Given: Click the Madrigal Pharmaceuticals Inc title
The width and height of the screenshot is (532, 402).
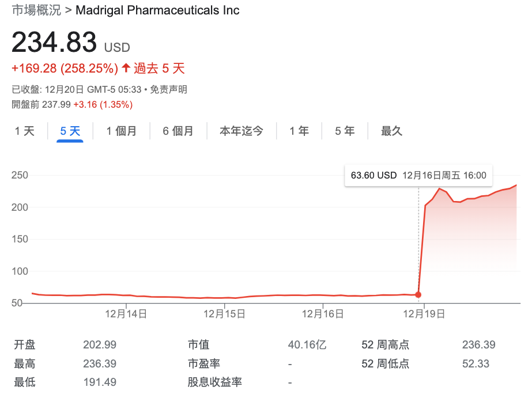Looking at the screenshot, I should click(157, 10).
